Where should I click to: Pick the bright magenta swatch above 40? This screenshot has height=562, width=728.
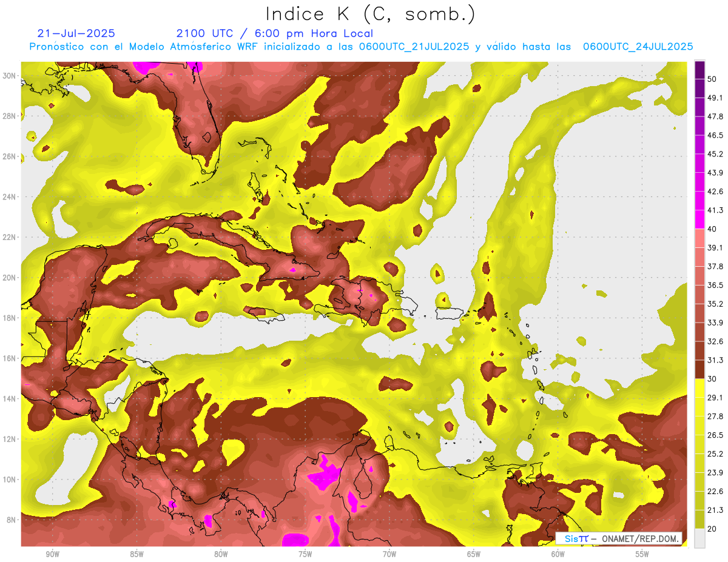pos(699,219)
